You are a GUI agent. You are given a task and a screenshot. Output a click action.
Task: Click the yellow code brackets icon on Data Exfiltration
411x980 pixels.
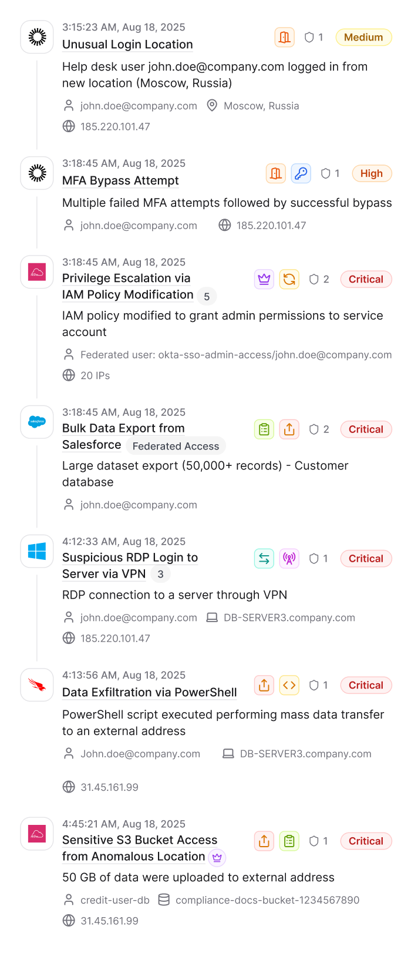[x=289, y=685]
